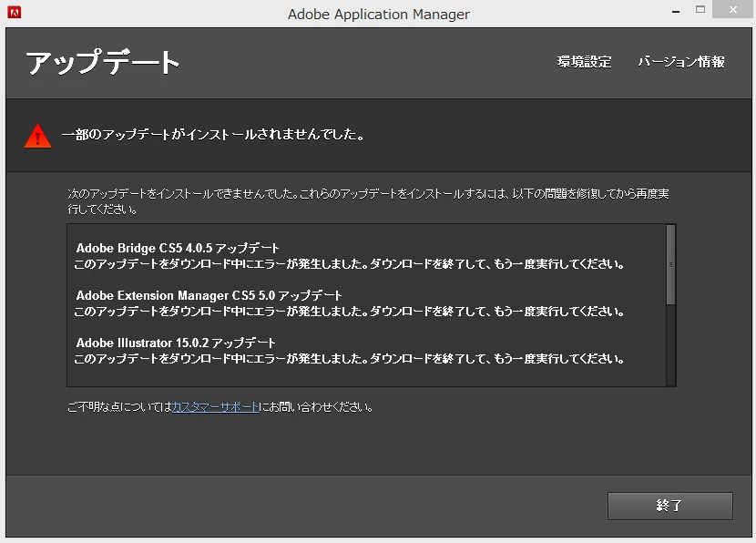Click the アップデート heading

tap(102, 62)
